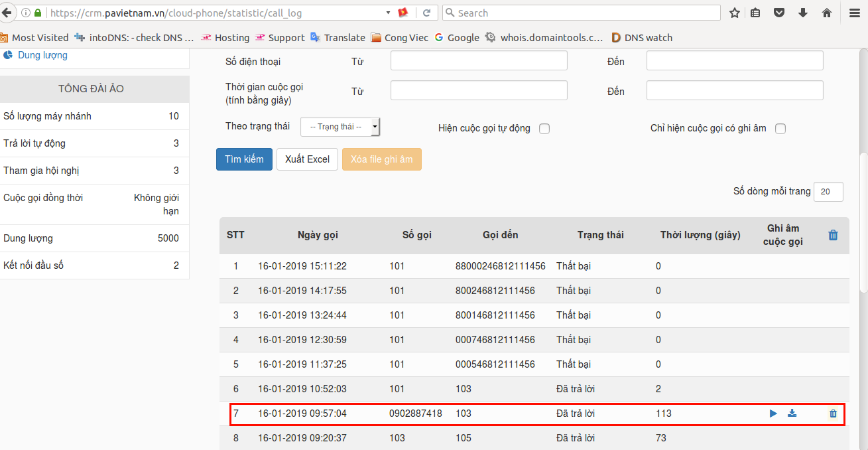Open the Dung lượng sidebar link

click(42, 55)
